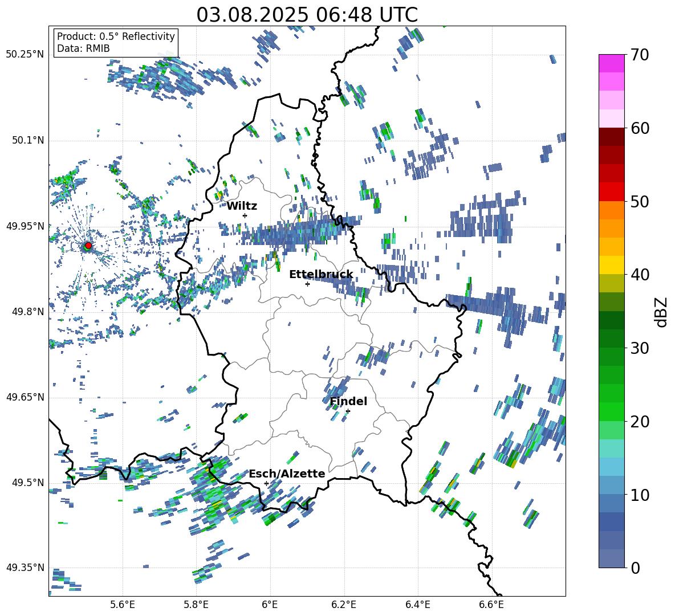Click the 60 label on colorbar

[x=640, y=128]
